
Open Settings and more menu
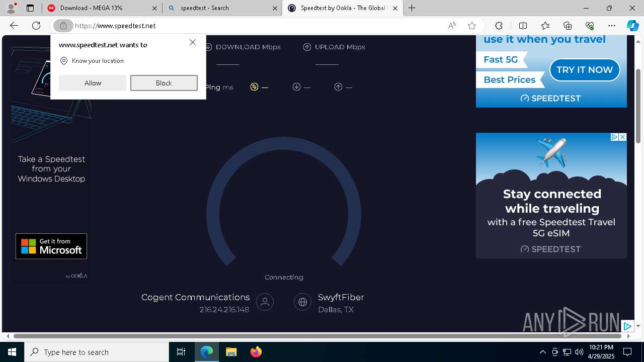[x=612, y=26]
